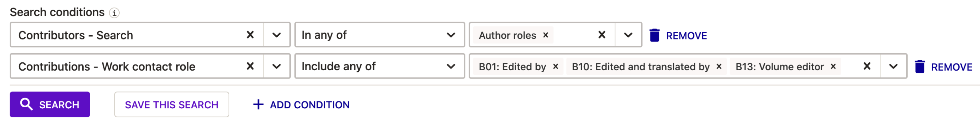This screenshot has width=980, height=126.
Task: Expand the Work contact role field dropdown
Action: [277, 66]
